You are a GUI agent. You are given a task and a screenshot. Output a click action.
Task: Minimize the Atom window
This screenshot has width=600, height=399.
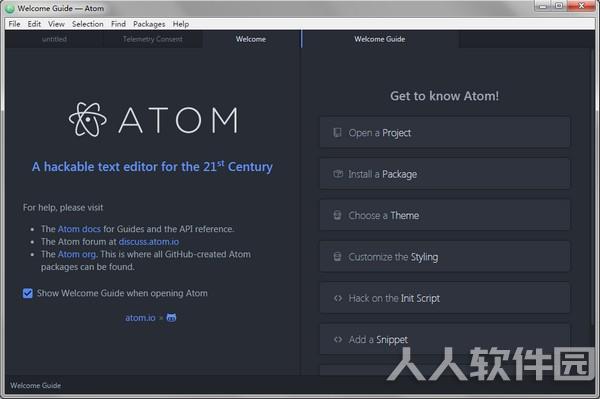(x=544, y=6)
